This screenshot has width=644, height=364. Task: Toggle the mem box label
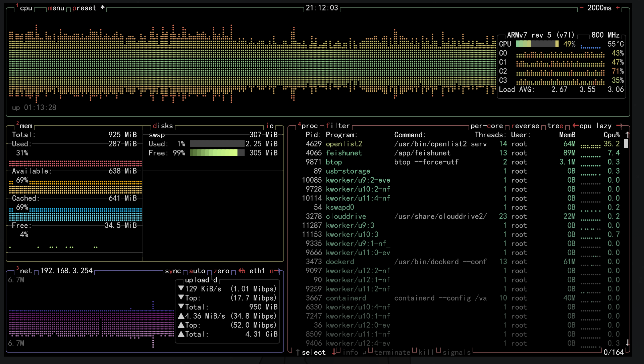[26, 126]
